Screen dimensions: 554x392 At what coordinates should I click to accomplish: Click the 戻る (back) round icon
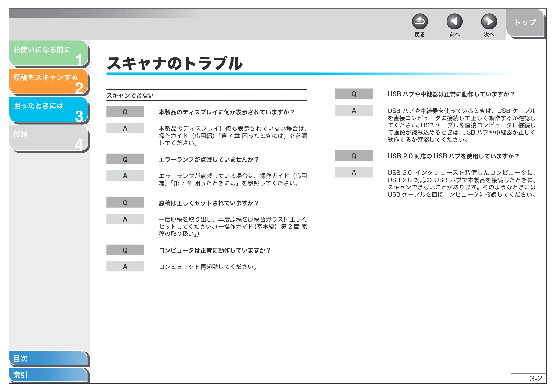(420, 22)
